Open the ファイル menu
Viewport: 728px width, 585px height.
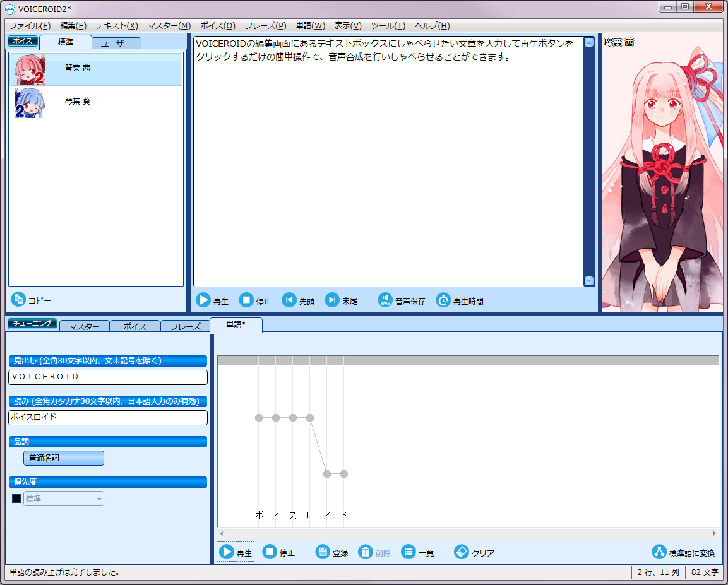[30, 25]
